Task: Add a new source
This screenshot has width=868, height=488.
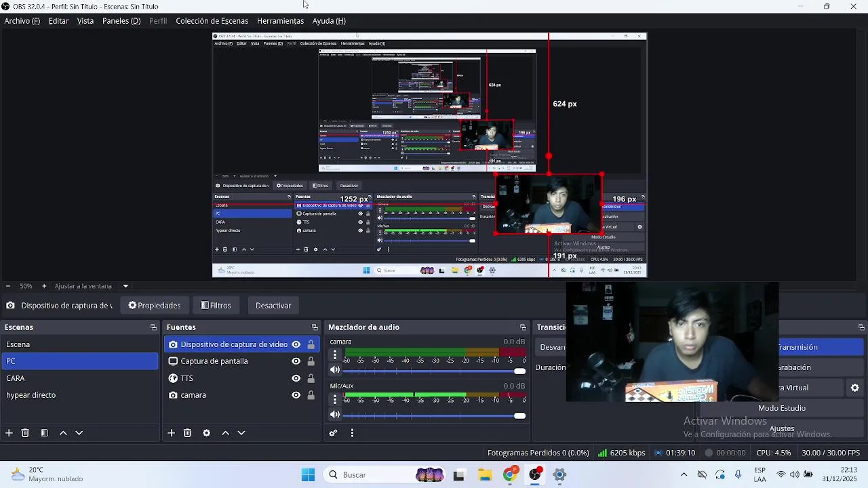Action: tap(172, 433)
